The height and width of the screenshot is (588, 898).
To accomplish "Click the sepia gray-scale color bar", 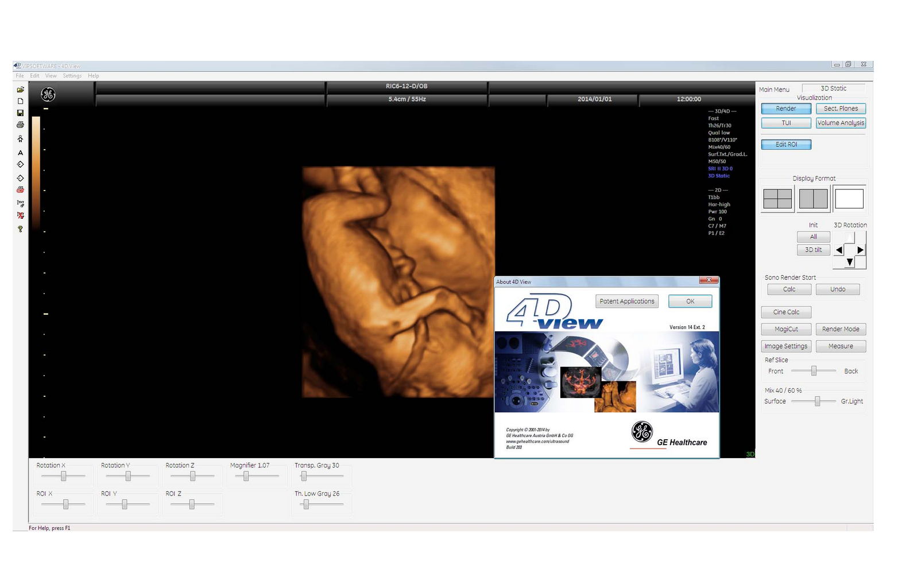I will coord(36,173).
